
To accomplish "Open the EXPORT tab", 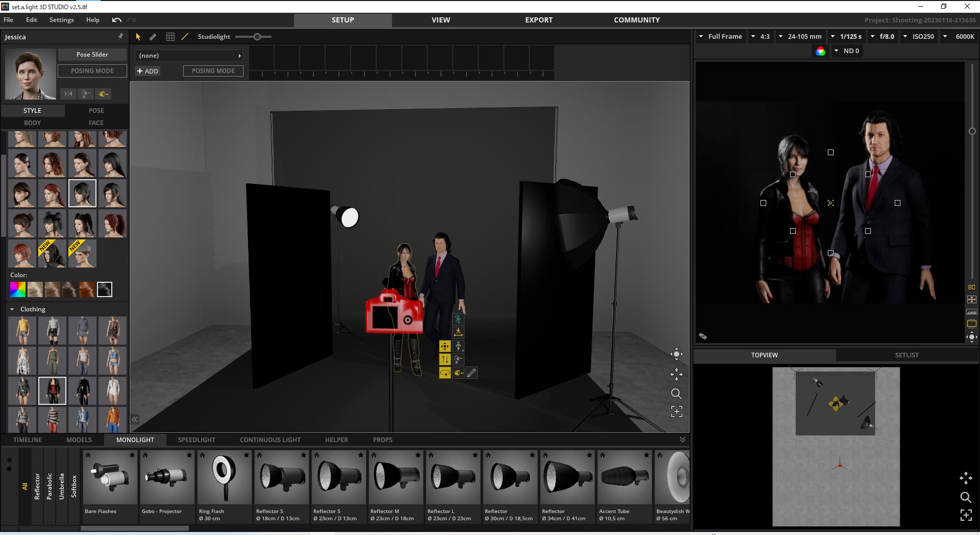I will point(538,20).
